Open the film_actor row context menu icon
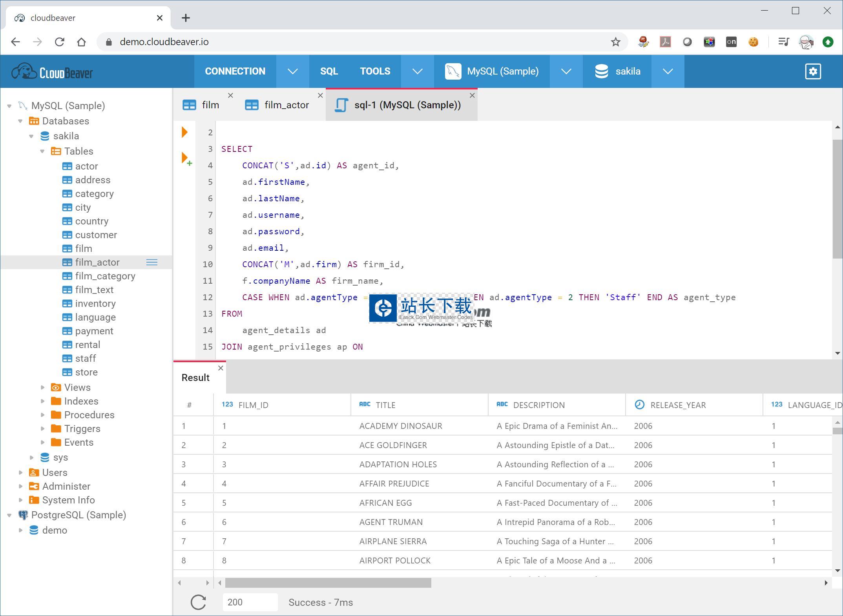 coord(152,262)
